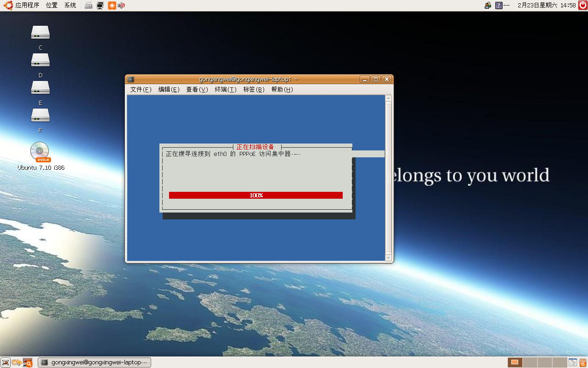Viewport: 588px width, 368px height.
Task: Click the question mark indicator icon
Action: tap(499, 6)
